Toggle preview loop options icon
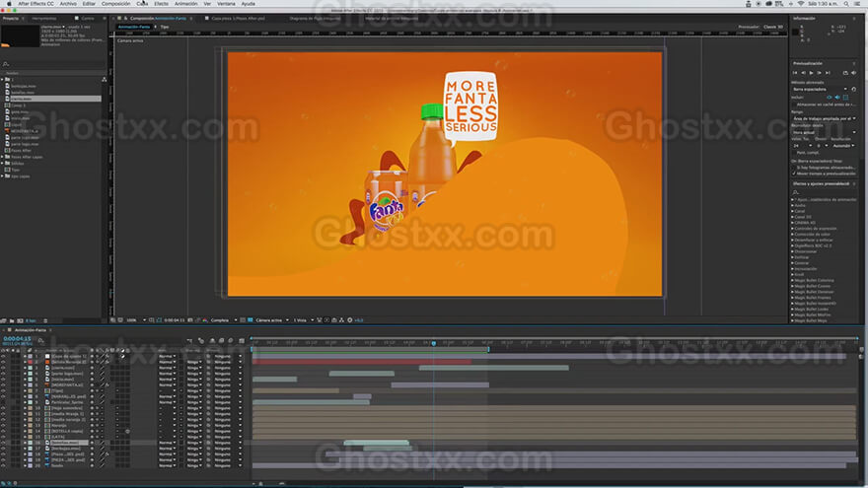The height and width of the screenshot is (488, 868). [845, 73]
